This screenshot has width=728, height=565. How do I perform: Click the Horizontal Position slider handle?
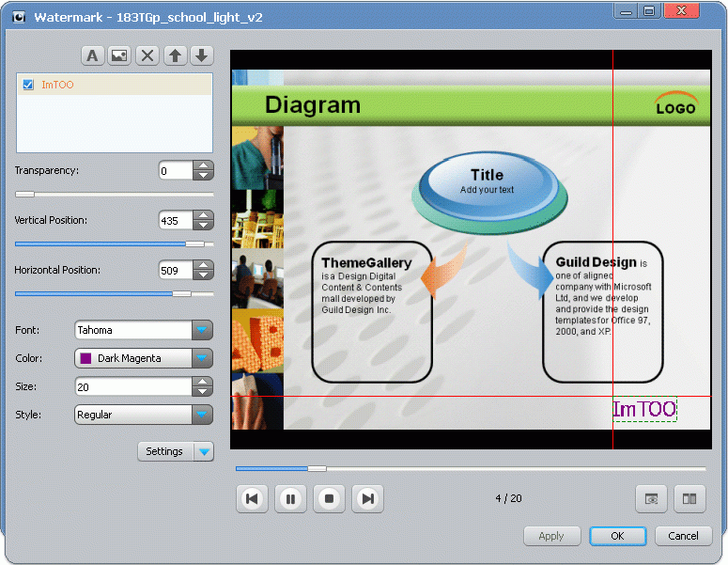pos(182,293)
